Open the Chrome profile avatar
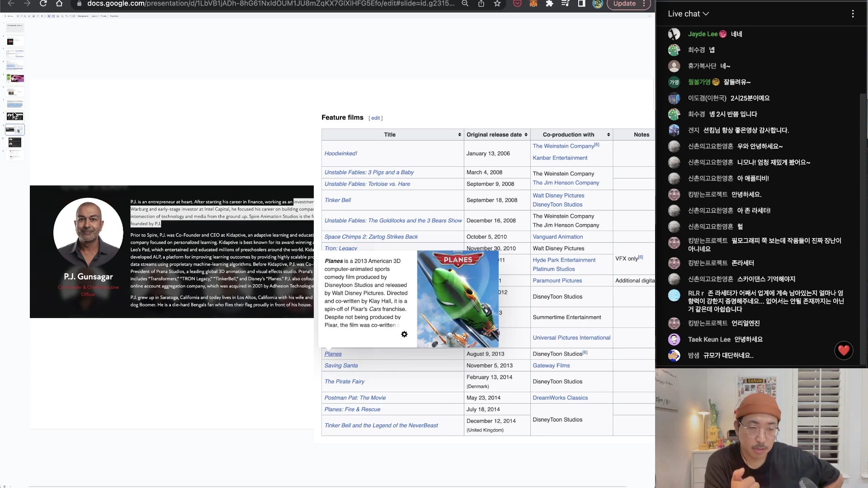This screenshot has width=868, height=488. (598, 4)
